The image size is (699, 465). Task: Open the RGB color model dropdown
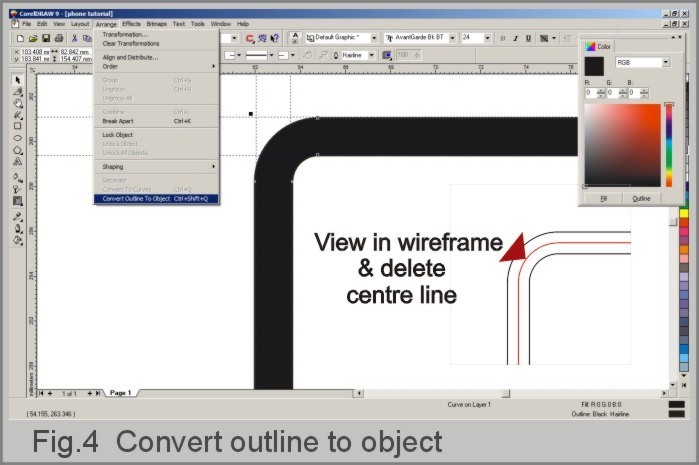(x=666, y=62)
